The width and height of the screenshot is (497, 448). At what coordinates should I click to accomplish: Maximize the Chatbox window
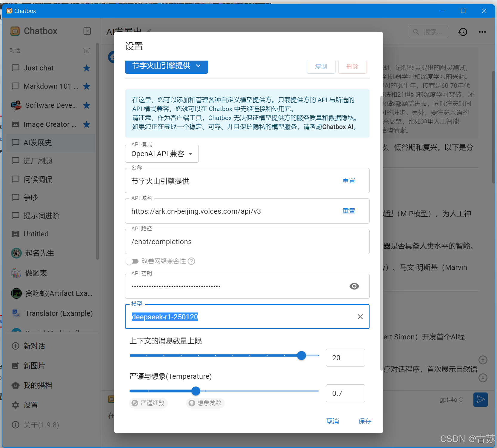coord(463,11)
